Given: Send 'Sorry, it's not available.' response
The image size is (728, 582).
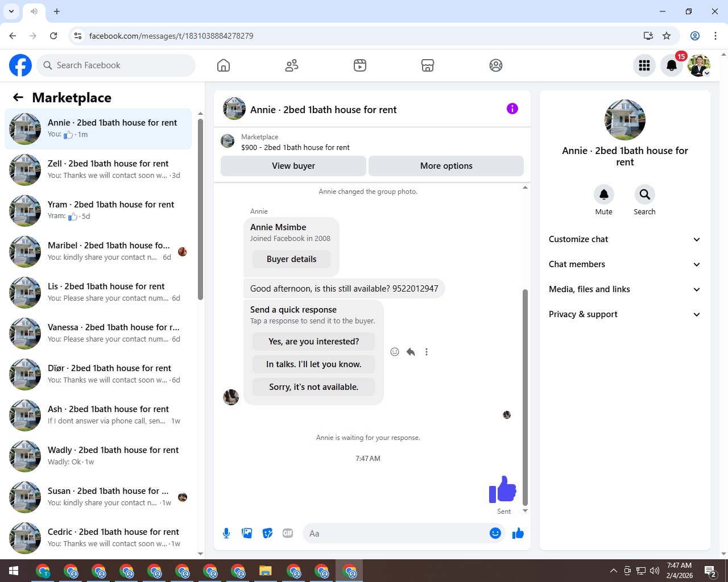Looking at the screenshot, I should coord(314,387).
